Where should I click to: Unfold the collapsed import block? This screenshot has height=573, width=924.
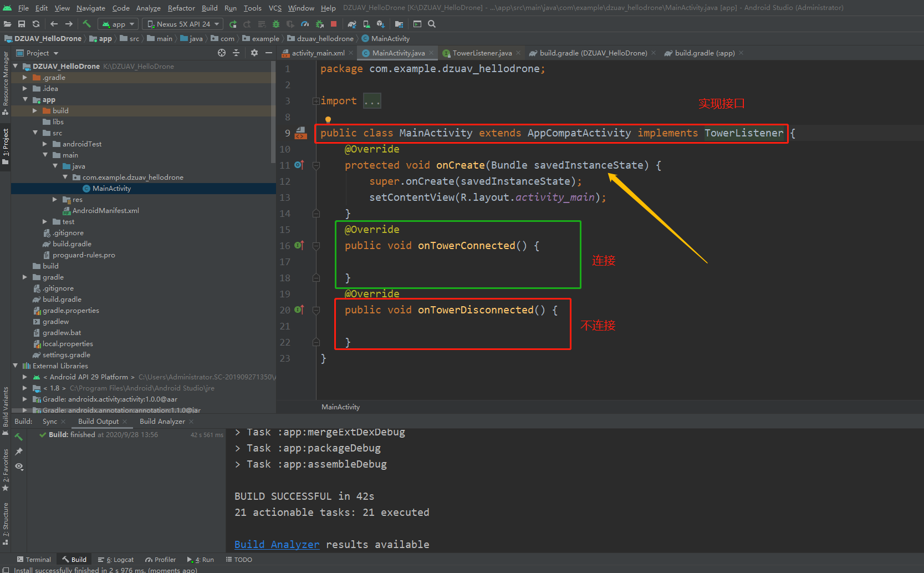pos(316,101)
